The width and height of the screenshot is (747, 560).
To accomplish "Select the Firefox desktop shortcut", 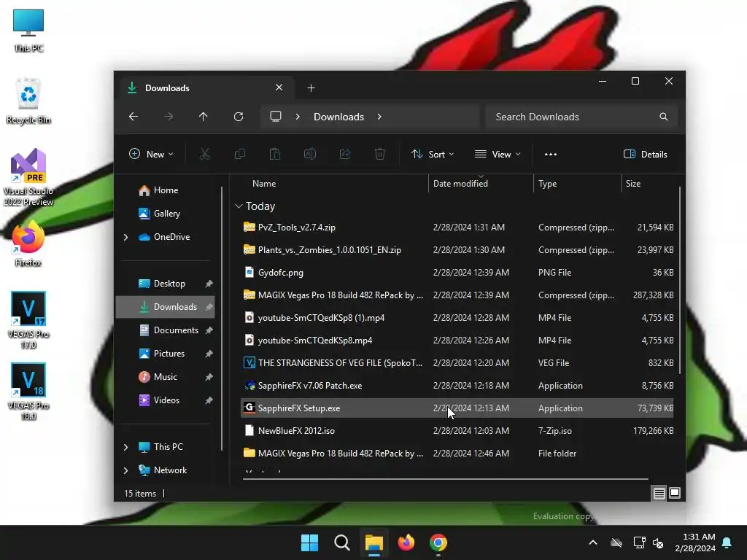I will click(x=28, y=245).
